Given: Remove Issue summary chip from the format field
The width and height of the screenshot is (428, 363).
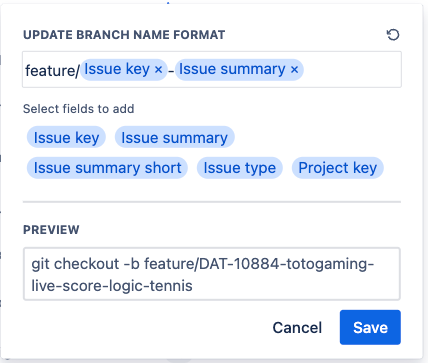Looking at the screenshot, I should [294, 70].
